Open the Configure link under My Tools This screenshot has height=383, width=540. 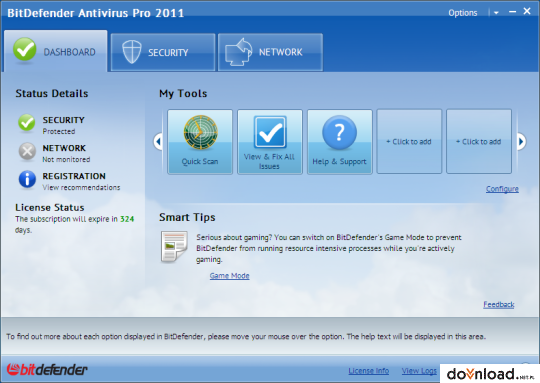tap(502, 189)
